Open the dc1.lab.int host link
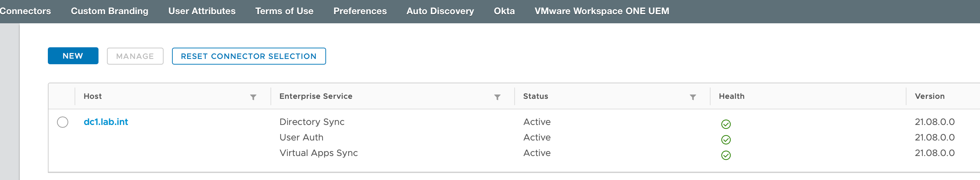This screenshot has height=180, width=980. tap(106, 122)
